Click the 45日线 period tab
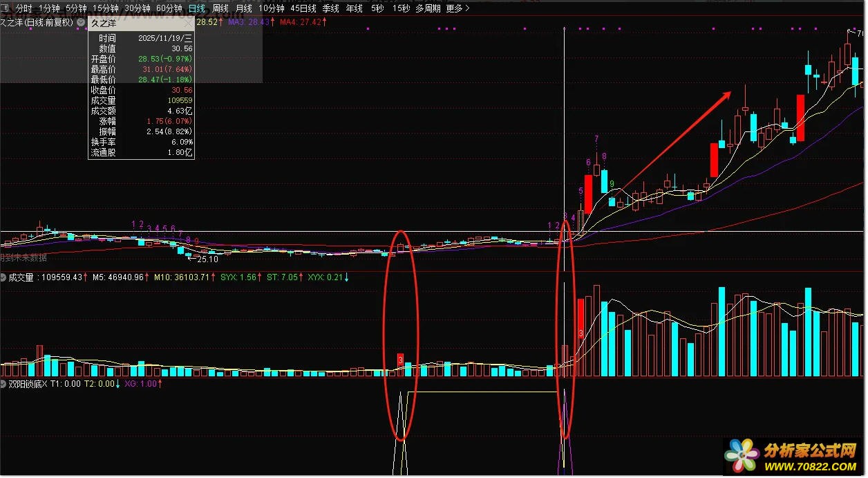This screenshot has width=868, height=478. pos(303,8)
